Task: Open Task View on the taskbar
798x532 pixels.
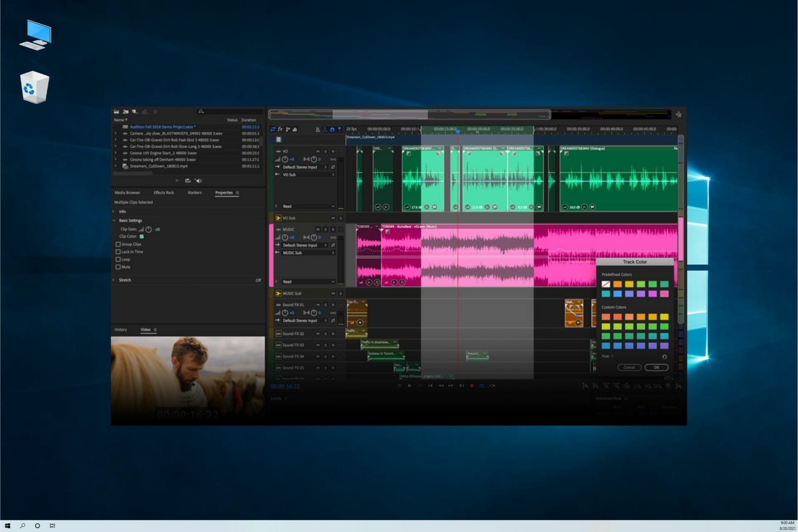Action: (x=52, y=526)
